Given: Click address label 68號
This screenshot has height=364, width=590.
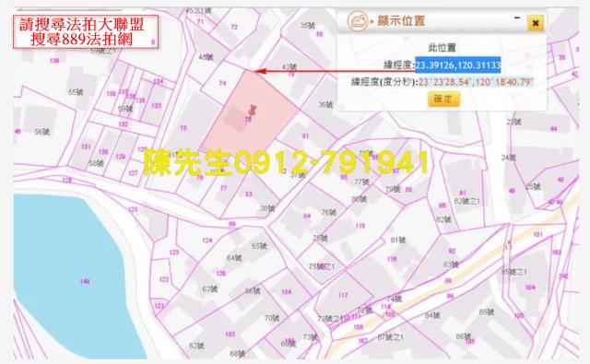Looking at the screenshot, I should click(x=238, y=354).
